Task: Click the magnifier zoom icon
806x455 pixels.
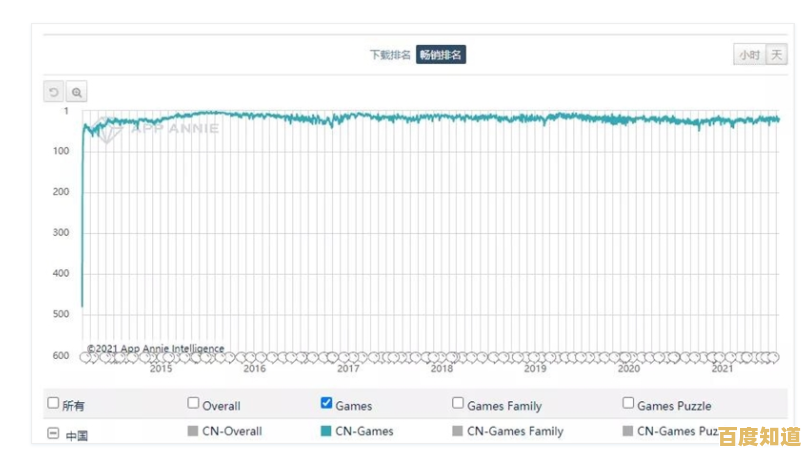Action: pos(77,92)
